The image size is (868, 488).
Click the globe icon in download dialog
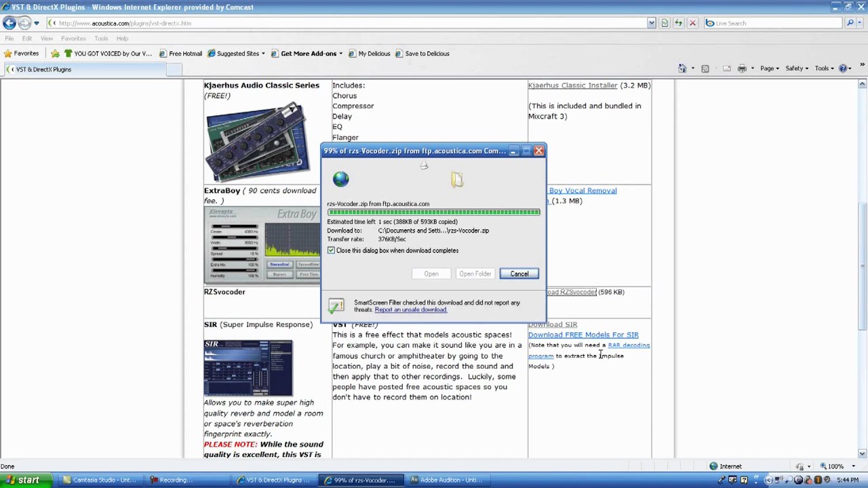(340, 179)
